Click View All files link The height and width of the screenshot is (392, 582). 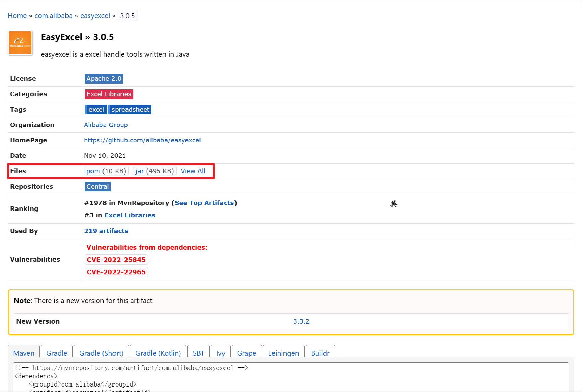point(193,171)
